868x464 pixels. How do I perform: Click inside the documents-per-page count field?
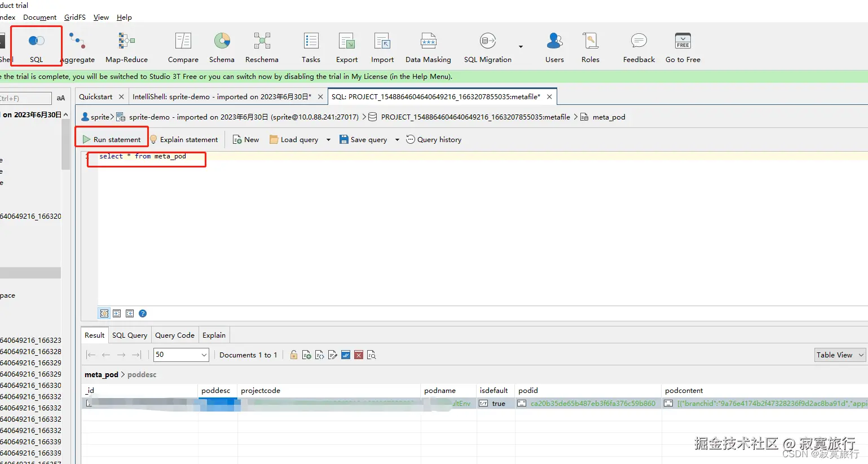tap(175, 355)
